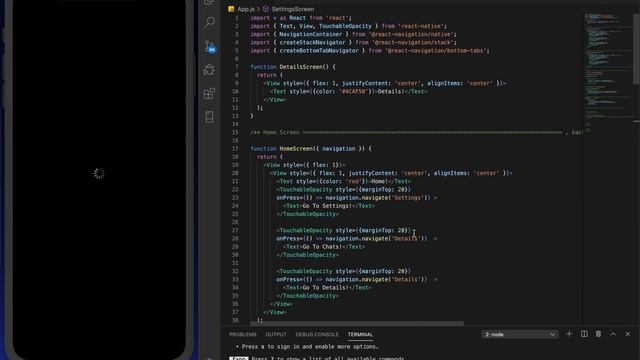This screenshot has height=360, width=640.
Task: Open the bottom activity bar device icon
Action: 209,117
